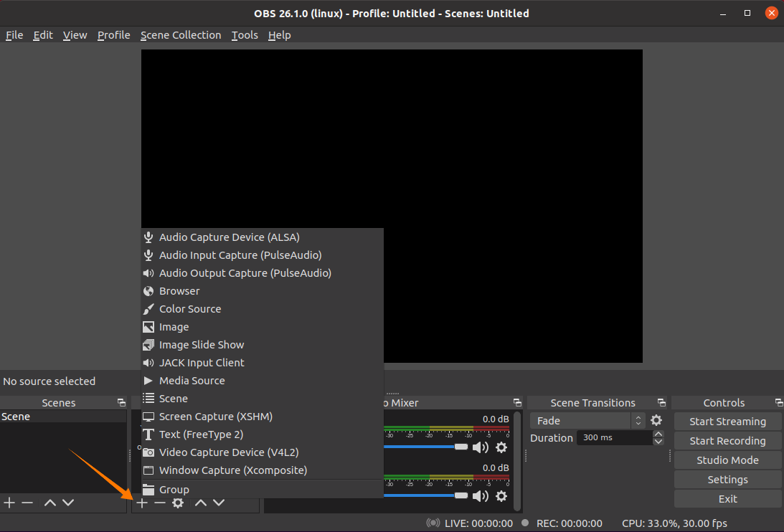Choose the Scene source entry in the menu
The width and height of the screenshot is (784, 532).
[x=263, y=399]
